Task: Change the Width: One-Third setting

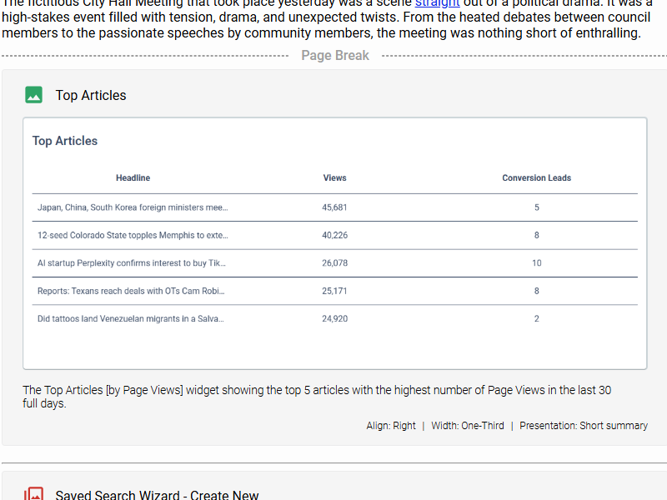Action: tap(467, 425)
